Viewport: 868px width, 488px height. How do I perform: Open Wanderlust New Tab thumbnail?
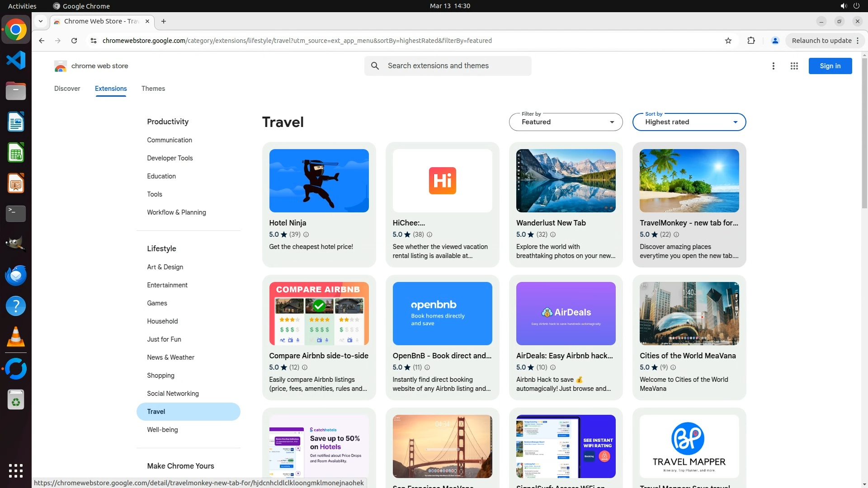[566, 181]
